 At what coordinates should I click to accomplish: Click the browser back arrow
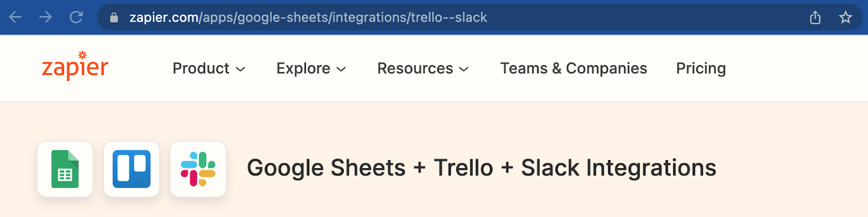pyautogui.click(x=15, y=17)
